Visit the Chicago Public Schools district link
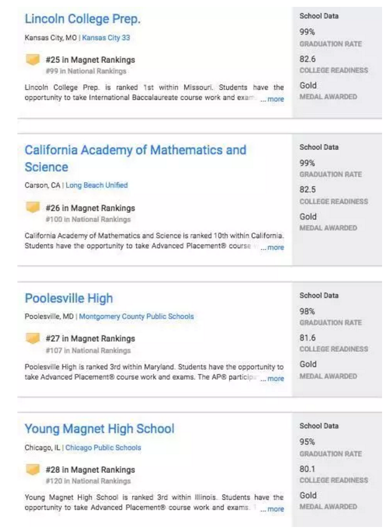 [103, 447]
